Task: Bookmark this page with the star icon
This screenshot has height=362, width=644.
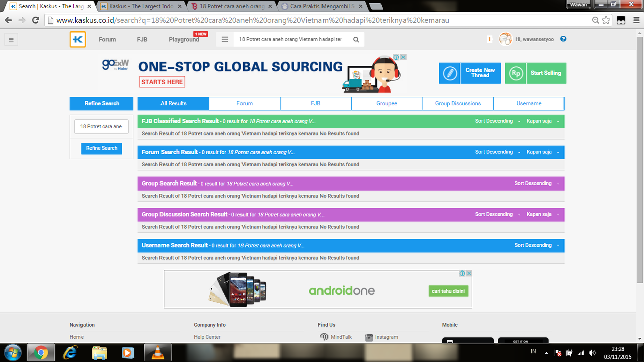Action: [x=606, y=20]
